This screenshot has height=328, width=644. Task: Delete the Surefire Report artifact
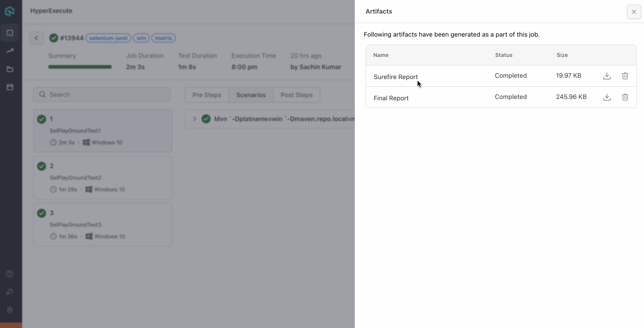pyautogui.click(x=625, y=76)
